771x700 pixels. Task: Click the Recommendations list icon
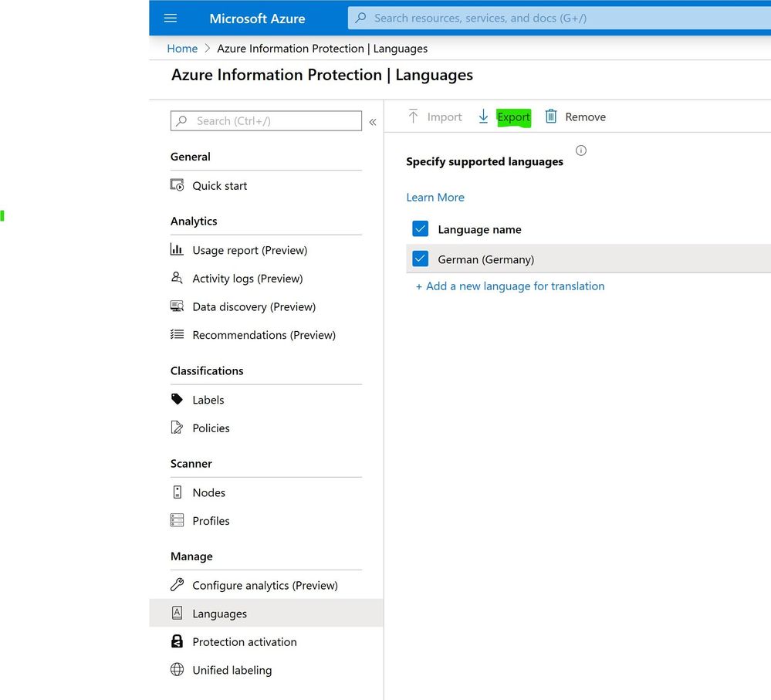[177, 334]
